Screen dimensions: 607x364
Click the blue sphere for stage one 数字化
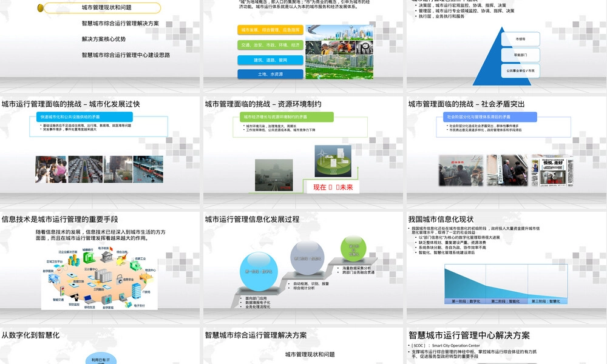259,271
